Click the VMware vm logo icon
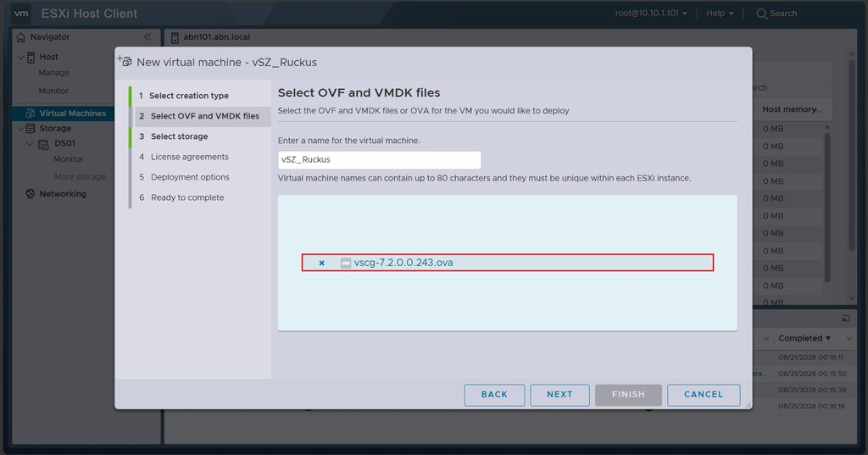 click(21, 14)
